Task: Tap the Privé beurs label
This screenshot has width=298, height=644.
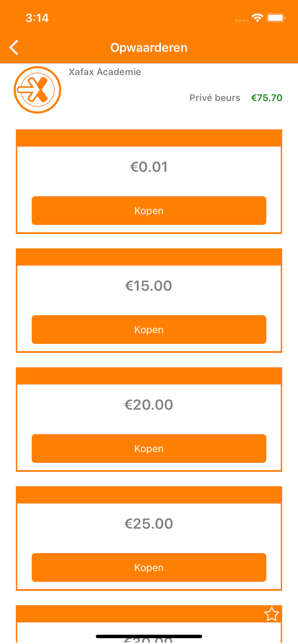Action: click(x=215, y=98)
